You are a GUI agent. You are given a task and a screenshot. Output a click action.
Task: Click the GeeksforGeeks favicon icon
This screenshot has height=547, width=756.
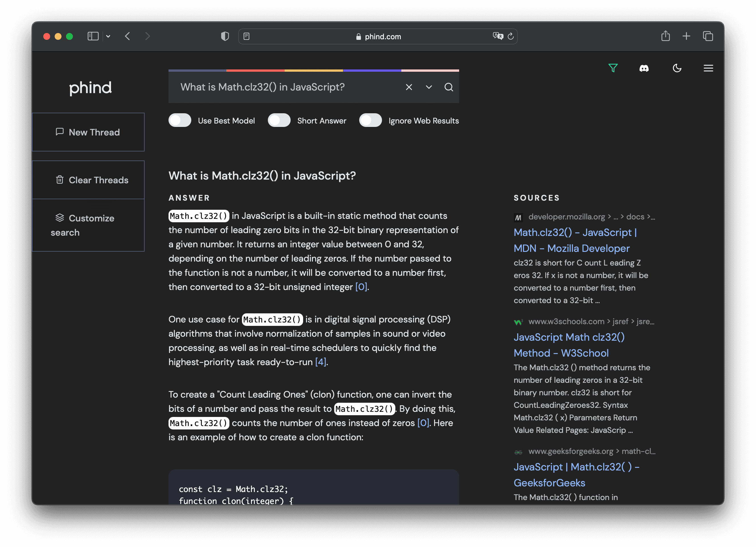[x=518, y=452]
